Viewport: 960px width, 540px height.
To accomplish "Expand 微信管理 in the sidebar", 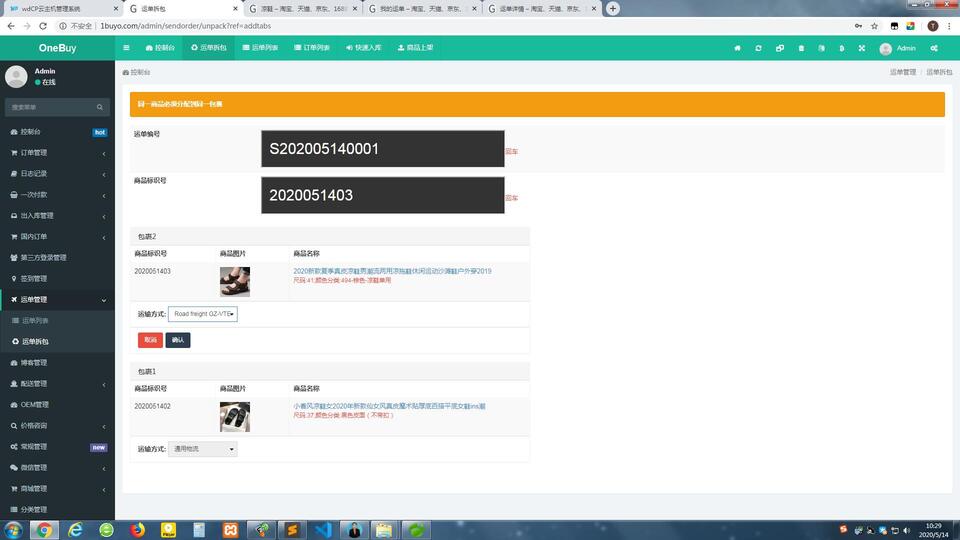I will pyautogui.click(x=58, y=468).
